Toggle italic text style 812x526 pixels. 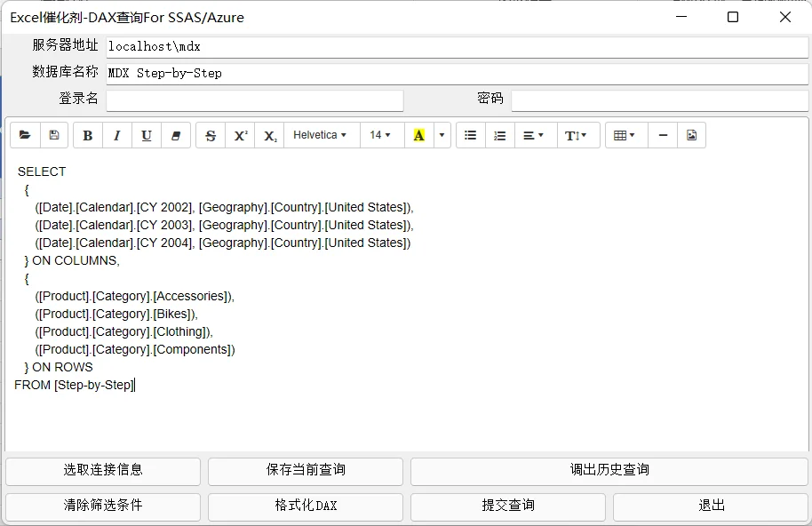tap(117, 135)
